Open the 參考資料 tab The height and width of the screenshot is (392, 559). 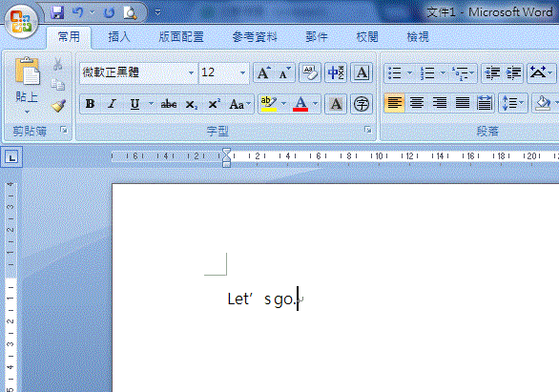click(255, 36)
